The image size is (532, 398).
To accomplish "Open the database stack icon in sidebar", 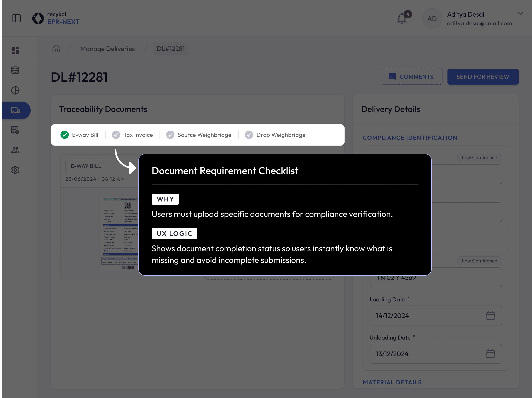I will 15,70.
